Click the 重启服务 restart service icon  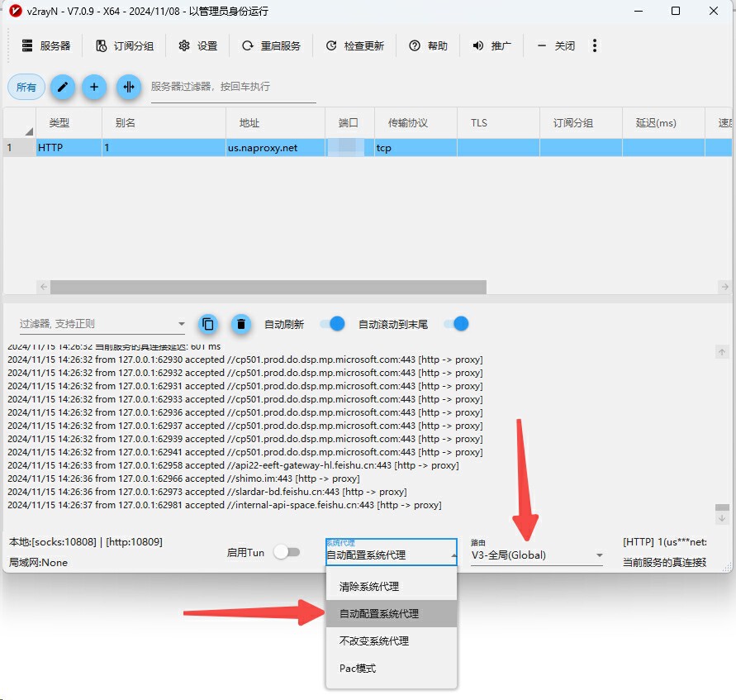tap(247, 45)
